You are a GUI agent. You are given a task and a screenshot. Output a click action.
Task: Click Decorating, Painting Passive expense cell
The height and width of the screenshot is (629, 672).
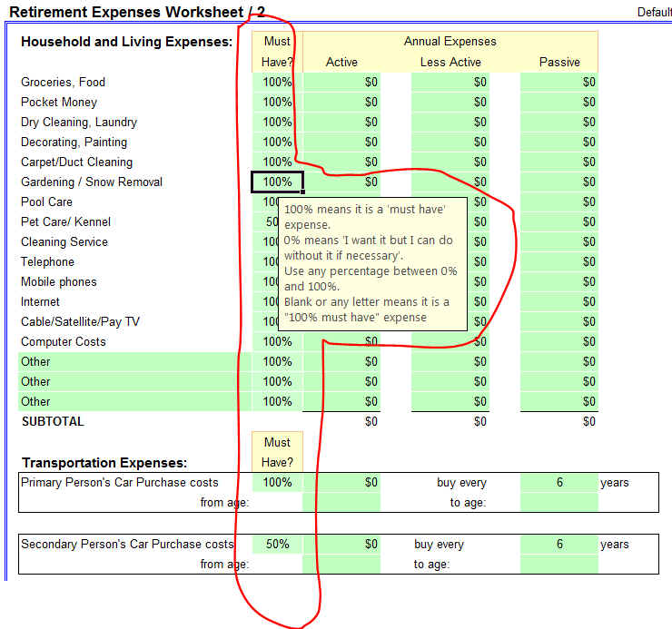click(x=558, y=142)
